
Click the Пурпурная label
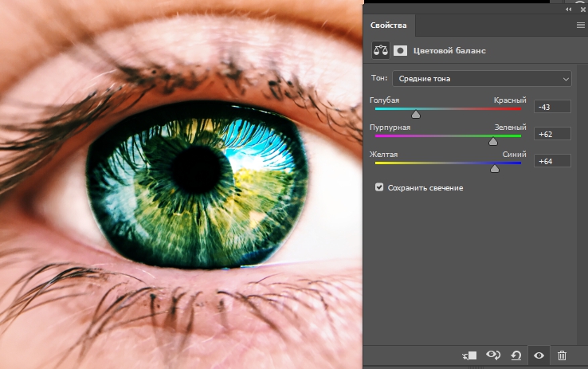tap(390, 128)
